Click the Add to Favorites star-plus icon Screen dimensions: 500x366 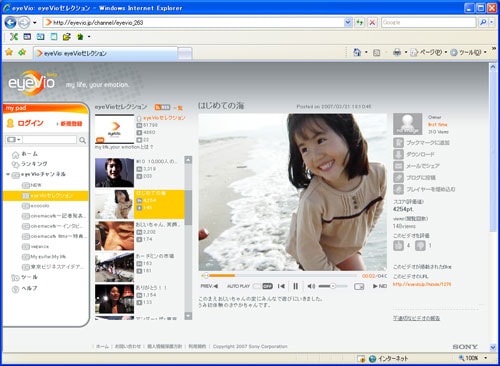coord(22,52)
